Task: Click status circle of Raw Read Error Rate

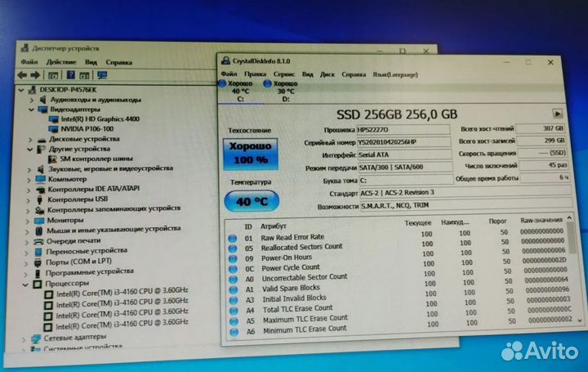Action: point(233,239)
